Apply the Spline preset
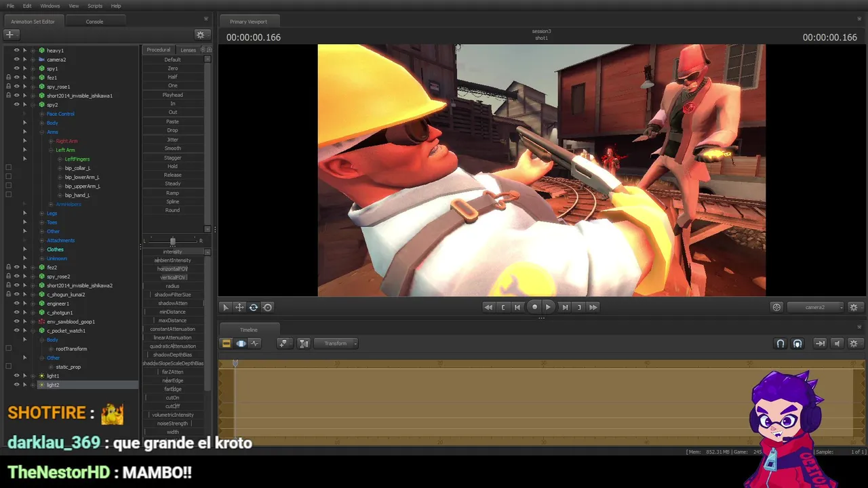This screenshot has width=868, height=488. [x=173, y=201]
